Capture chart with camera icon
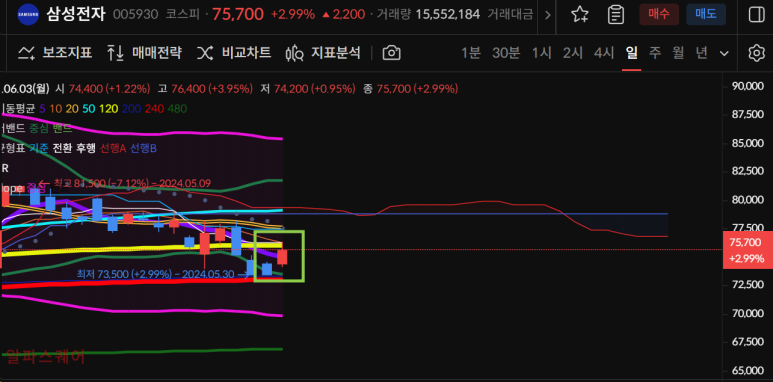The width and height of the screenshot is (773, 382). 391,53
